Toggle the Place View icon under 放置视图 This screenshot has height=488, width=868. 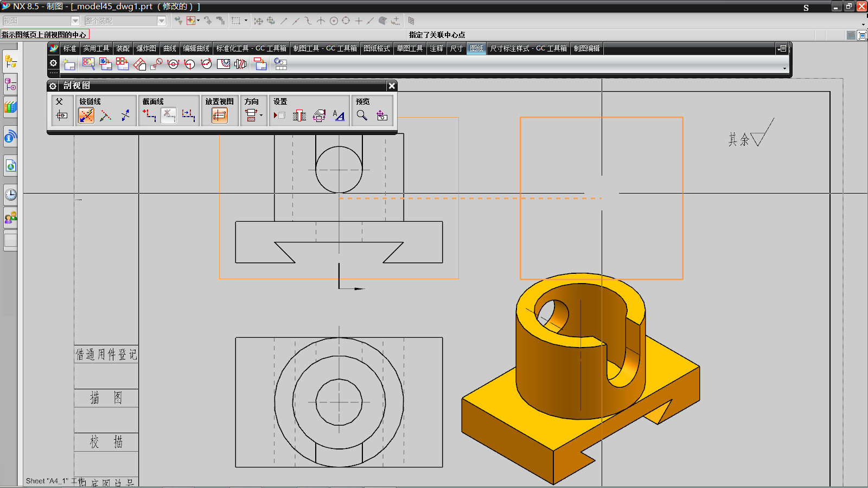(220, 115)
